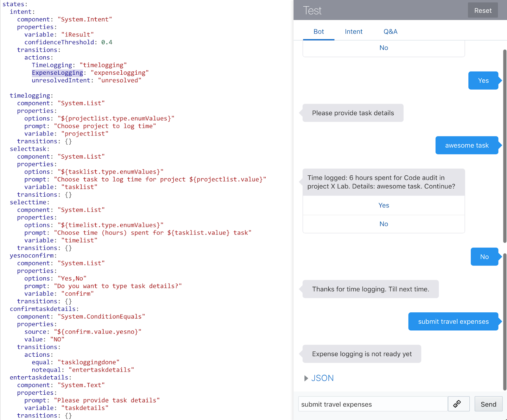
Task: Click the awesome task user bubble
Action: coord(467,145)
